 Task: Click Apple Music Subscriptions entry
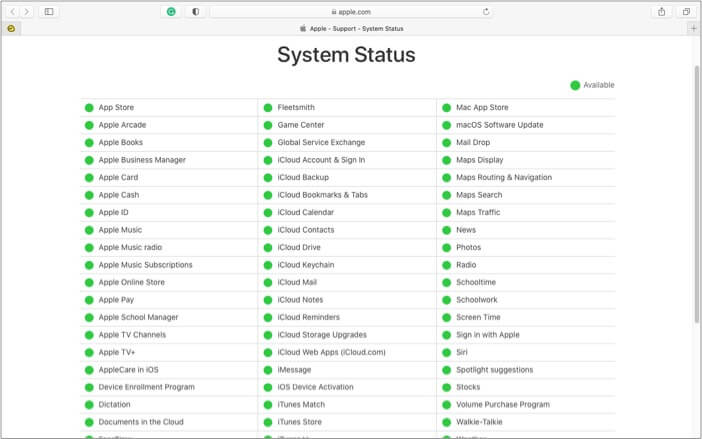click(146, 264)
